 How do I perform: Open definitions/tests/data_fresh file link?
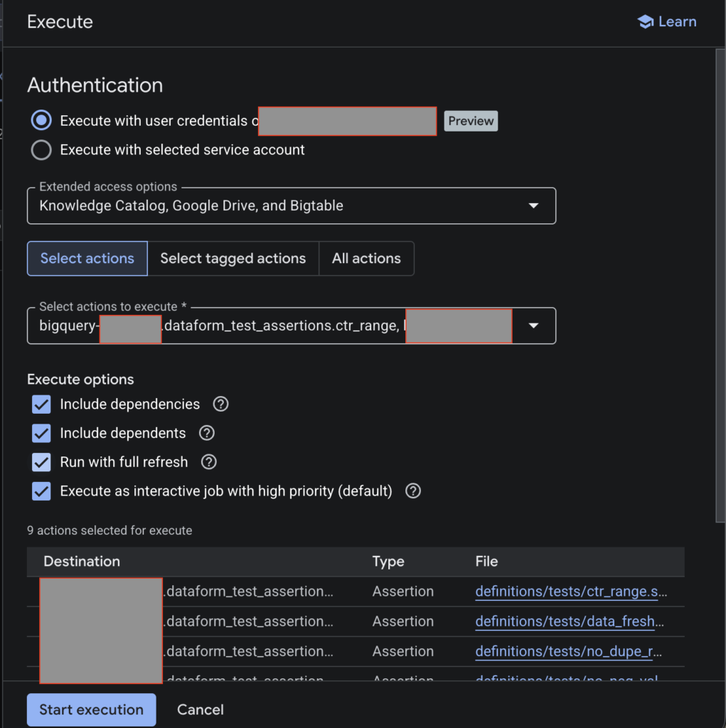[570, 621]
